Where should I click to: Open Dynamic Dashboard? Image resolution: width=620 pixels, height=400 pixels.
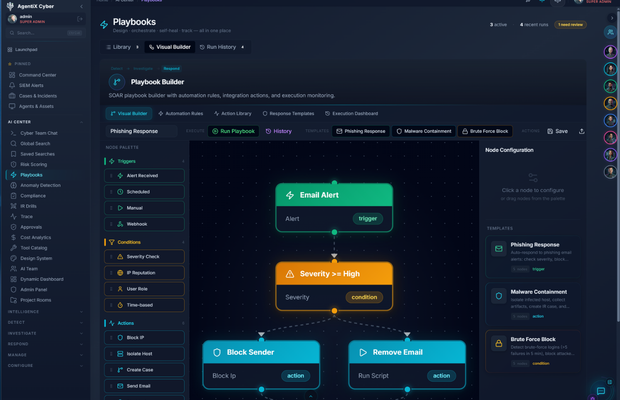pos(42,279)
